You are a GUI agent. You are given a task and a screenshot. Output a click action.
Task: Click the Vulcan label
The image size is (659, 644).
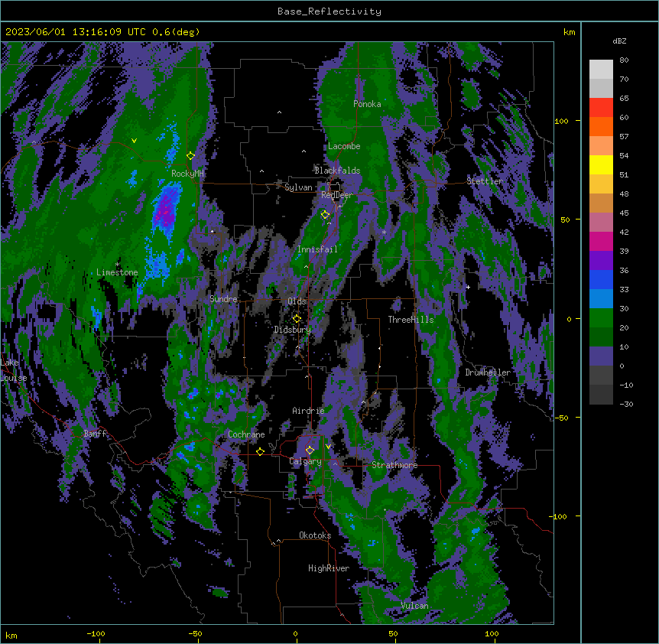[415, 606]
